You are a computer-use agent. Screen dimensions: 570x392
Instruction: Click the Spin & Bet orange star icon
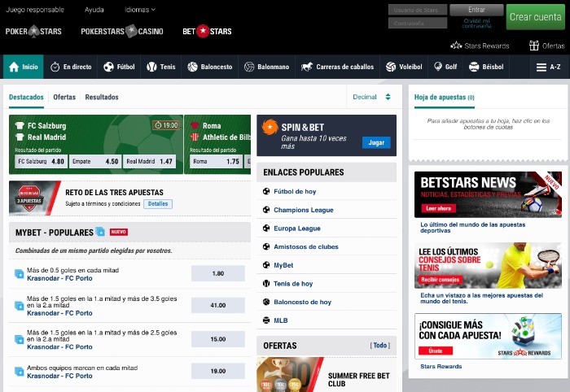270,127
